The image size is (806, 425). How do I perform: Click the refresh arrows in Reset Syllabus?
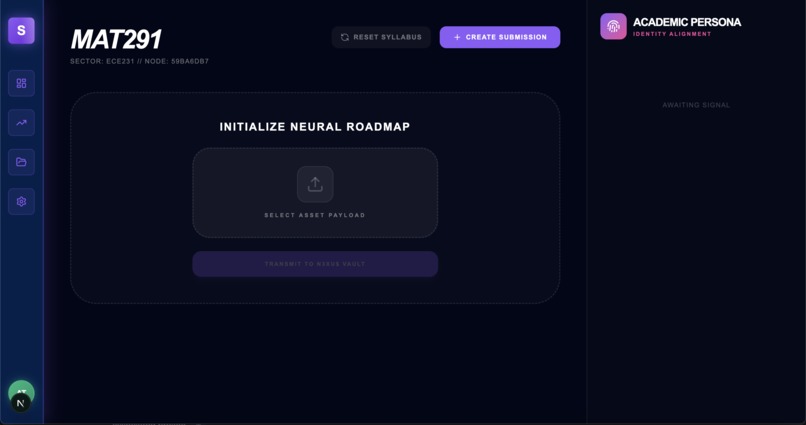[345, 37]
